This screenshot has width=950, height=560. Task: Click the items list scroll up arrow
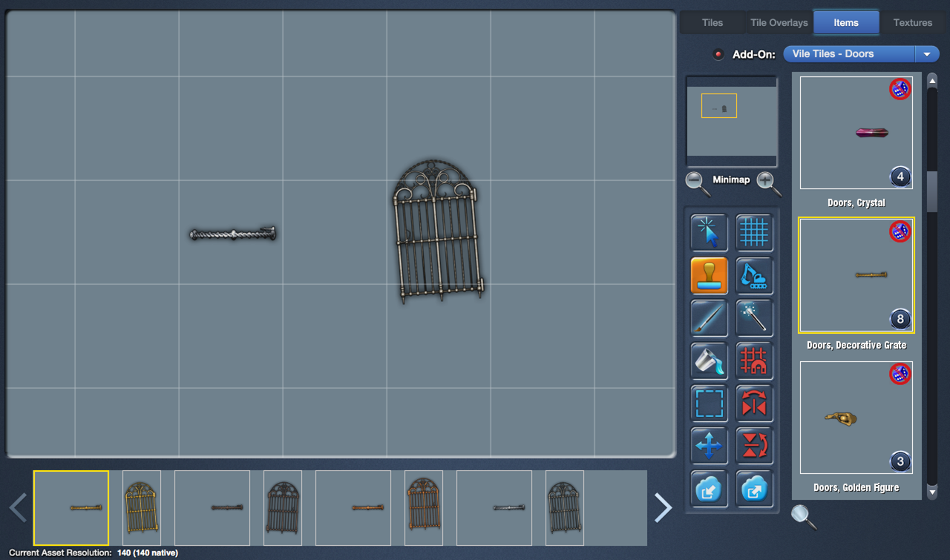[x=932, y=80]
